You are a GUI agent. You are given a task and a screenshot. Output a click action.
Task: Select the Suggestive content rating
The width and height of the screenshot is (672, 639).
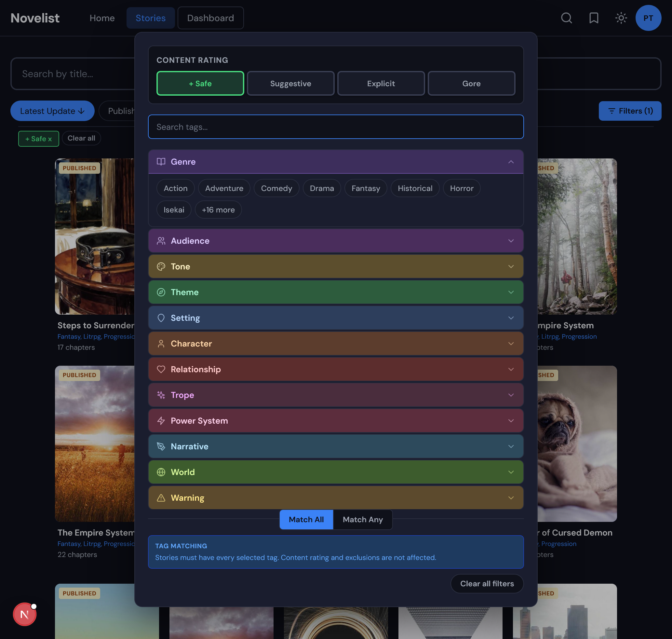pyautogui.click(x=290, y=83)
